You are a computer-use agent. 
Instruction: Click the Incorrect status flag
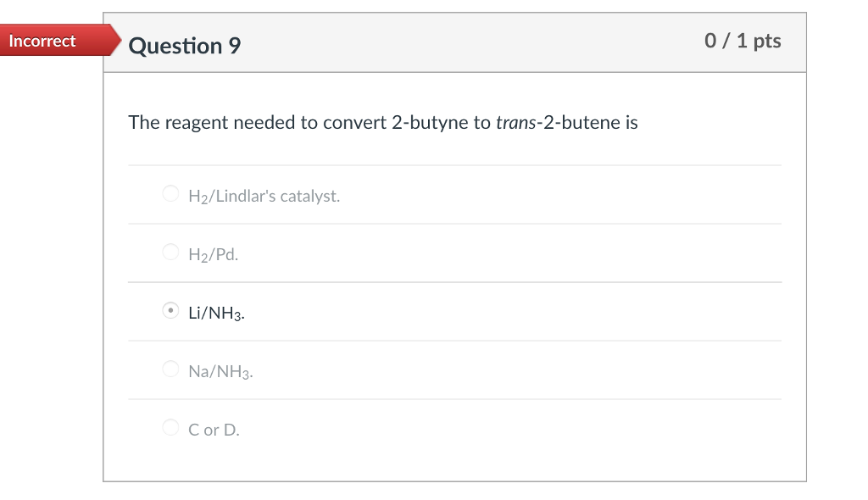tap(43, 40)
